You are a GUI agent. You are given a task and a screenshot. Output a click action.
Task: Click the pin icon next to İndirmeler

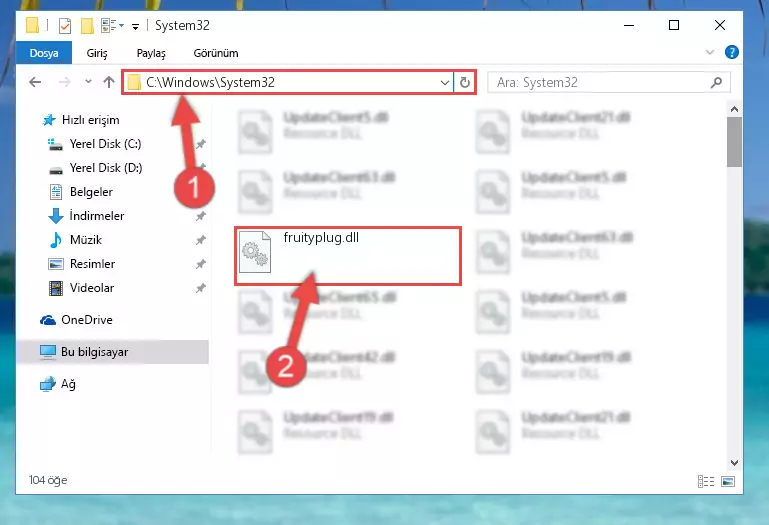pos(201,216)
